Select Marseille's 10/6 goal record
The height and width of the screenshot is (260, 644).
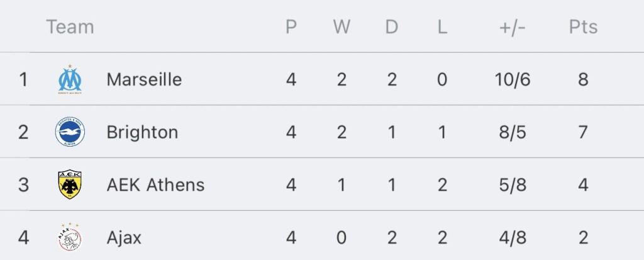pos(513,79)
